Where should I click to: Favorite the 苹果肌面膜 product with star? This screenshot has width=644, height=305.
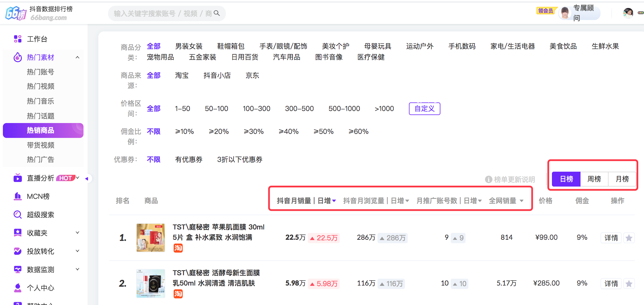629,238
